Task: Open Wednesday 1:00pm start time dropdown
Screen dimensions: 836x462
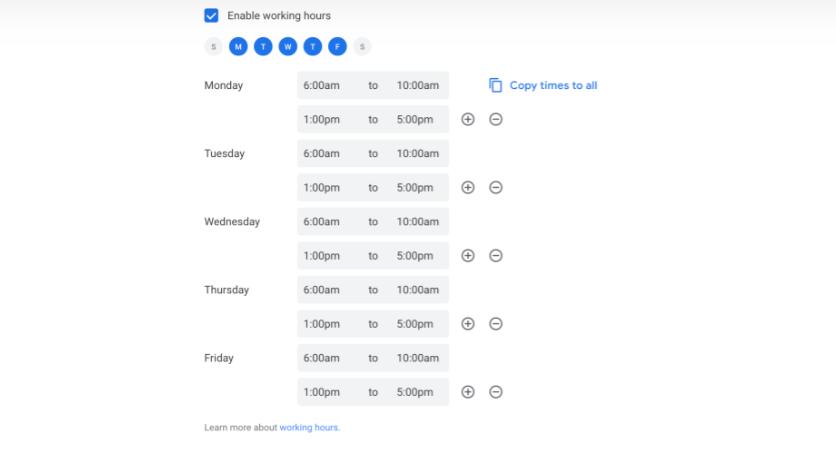Action: (x=322, y=256)
